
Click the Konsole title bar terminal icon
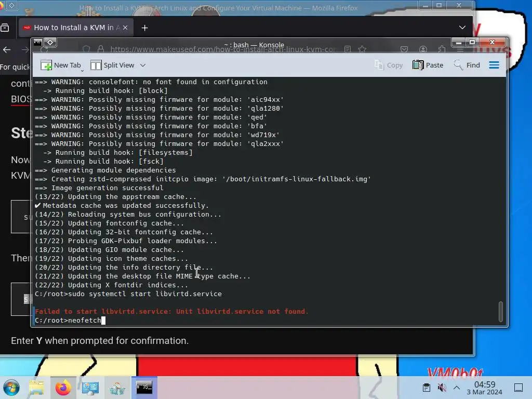click(x=37, y=43)
